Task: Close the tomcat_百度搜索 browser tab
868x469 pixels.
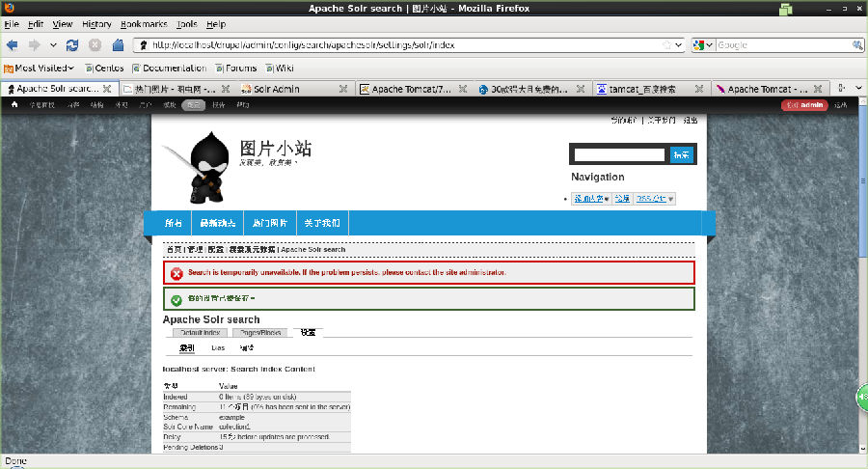Action: point(699,89)
